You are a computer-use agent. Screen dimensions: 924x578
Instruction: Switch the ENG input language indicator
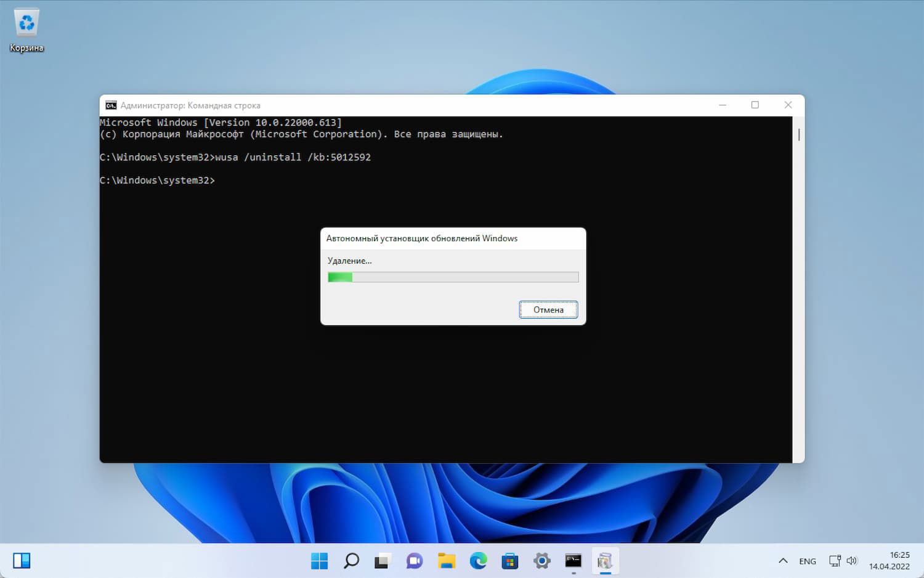[808, 561]
